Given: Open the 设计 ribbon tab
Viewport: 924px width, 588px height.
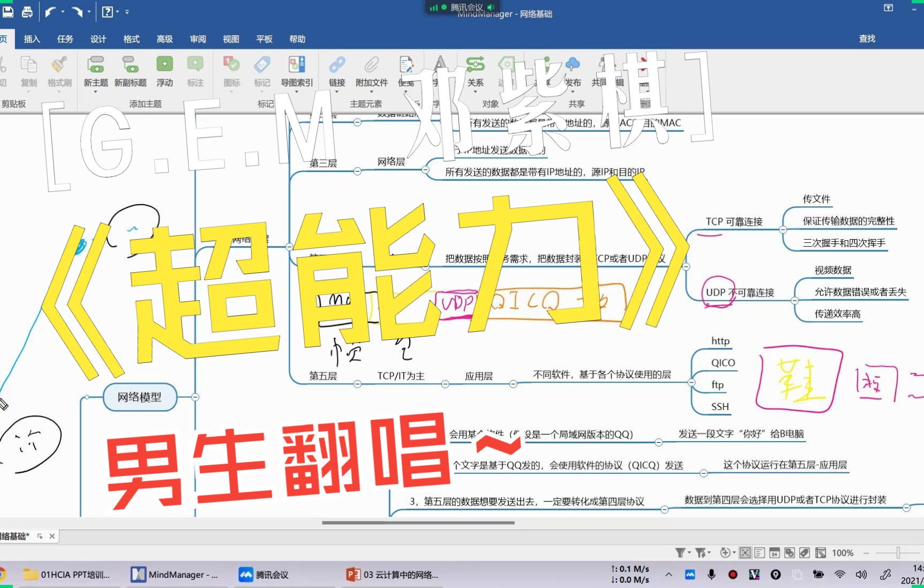Looking at the screenshot, I should tap(98, 39).
